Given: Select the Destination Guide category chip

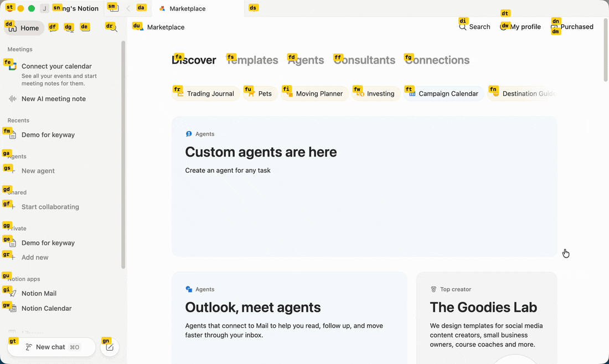Looking at the screenshot, I should click(522, 93).
